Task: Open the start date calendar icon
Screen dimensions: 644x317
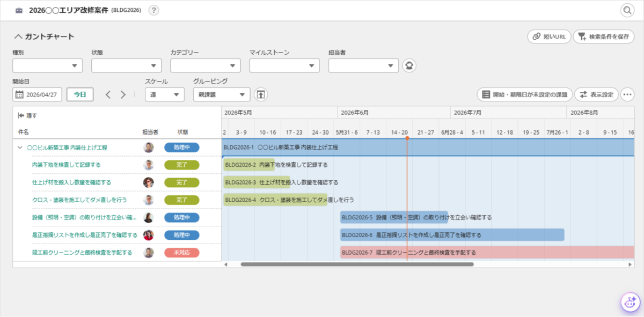Action: (19, 94)
